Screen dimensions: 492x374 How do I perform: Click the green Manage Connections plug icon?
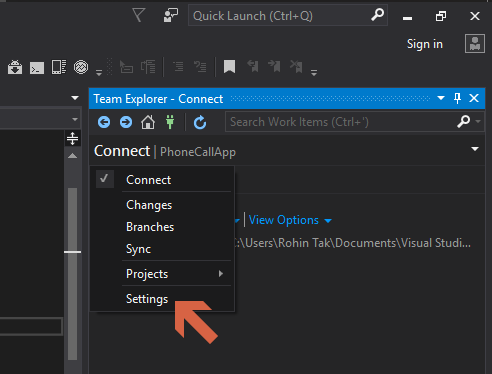tap(170, 122)
